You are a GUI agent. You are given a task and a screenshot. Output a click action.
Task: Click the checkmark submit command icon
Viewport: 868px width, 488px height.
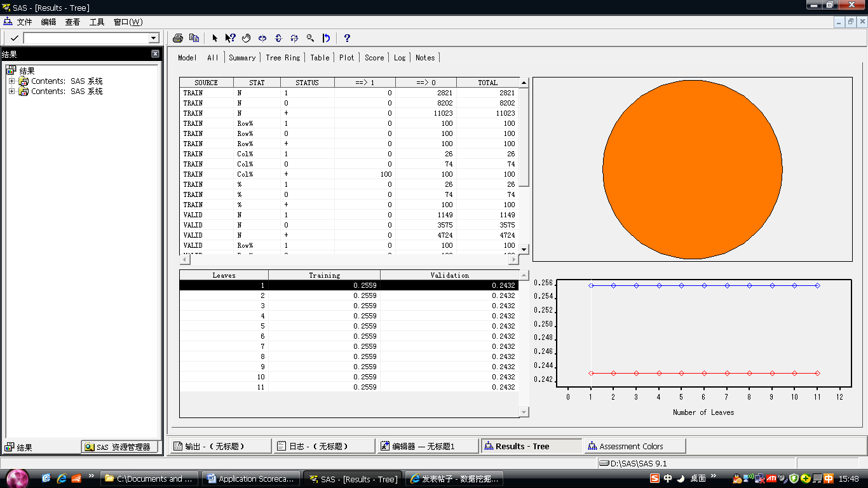[x=14, y=38]
